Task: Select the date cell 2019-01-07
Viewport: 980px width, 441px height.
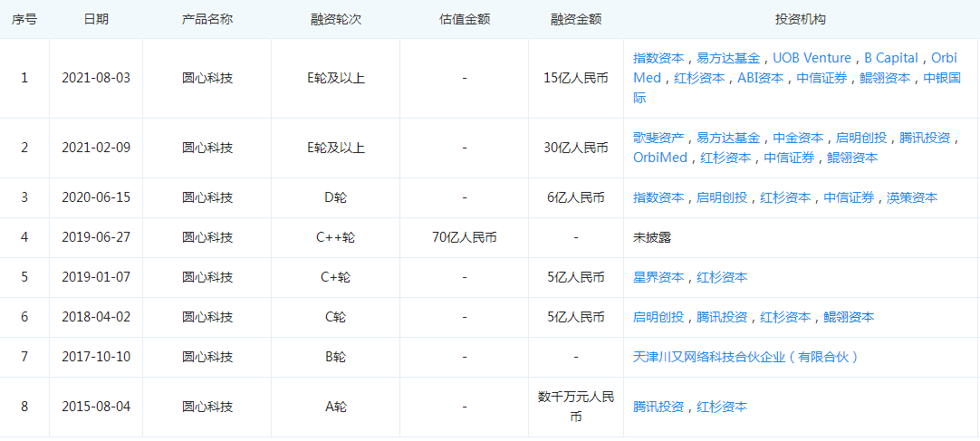Action: click(x=96, y=277)
